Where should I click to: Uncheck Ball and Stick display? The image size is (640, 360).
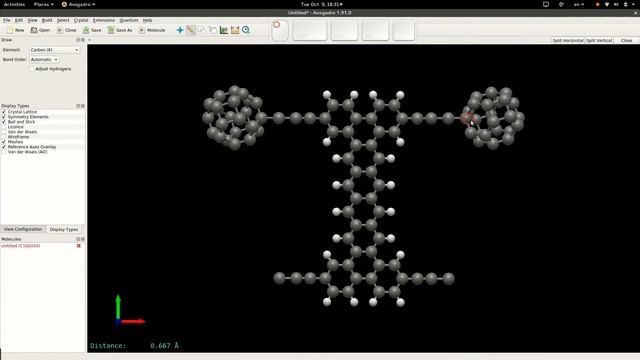4,122
